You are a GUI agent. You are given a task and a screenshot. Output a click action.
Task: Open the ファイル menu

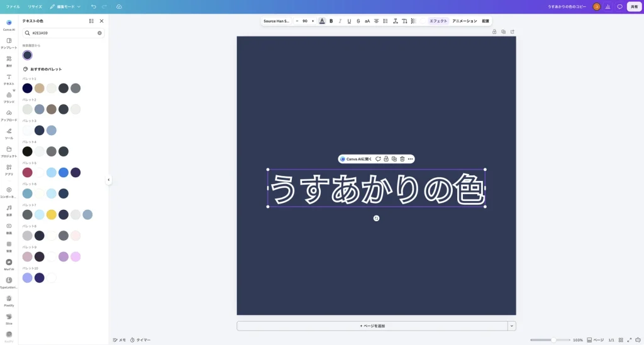13,6
